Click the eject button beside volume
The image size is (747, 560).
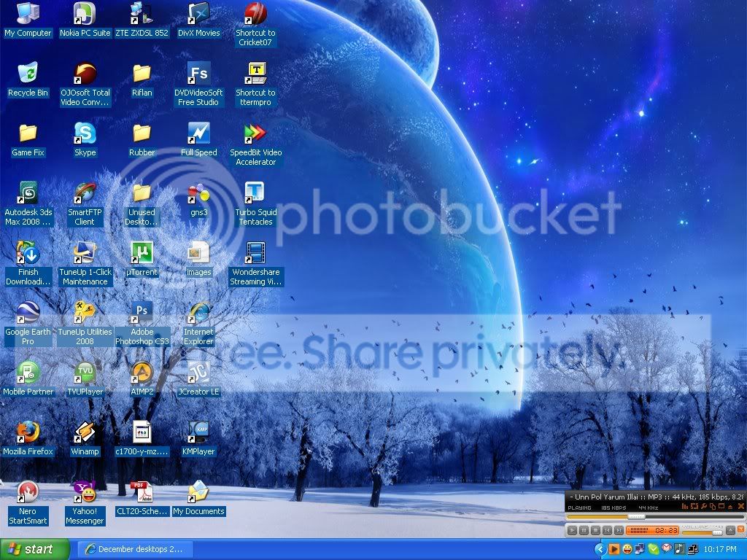(730, 530)
